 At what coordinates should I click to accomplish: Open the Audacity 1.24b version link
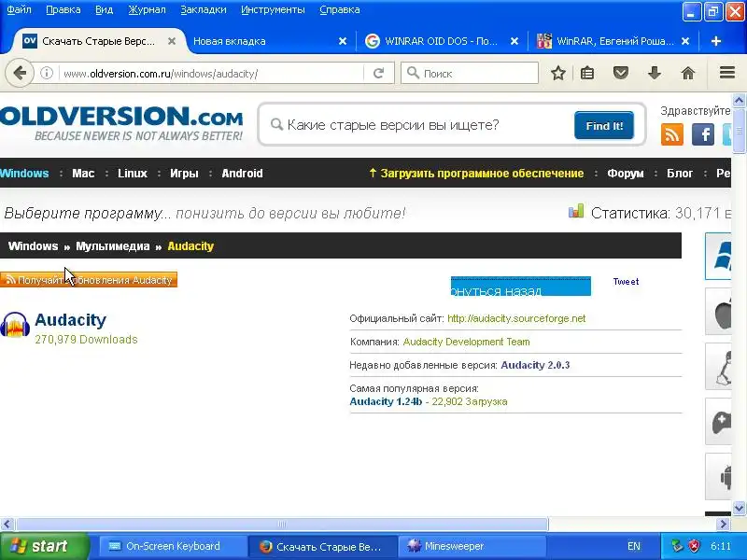tap(386, 401)
